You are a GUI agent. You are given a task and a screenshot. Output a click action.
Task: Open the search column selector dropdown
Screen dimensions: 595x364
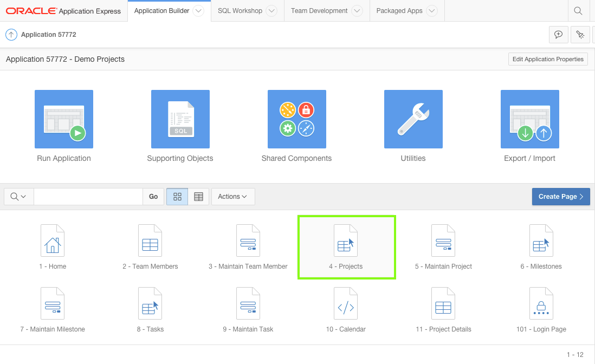coord(18,197)
